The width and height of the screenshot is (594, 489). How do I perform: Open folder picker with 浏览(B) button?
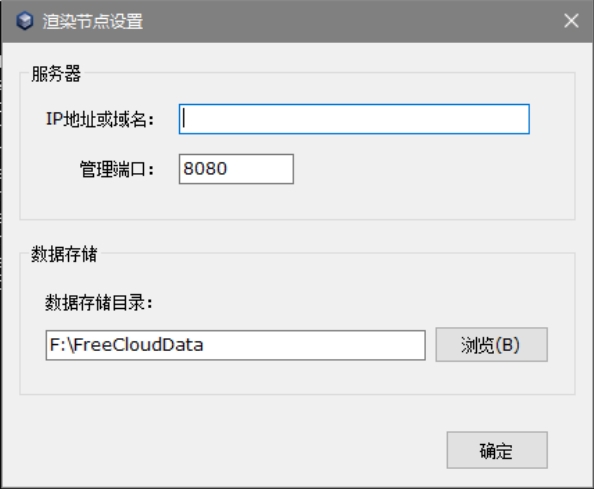click(491, 345)
